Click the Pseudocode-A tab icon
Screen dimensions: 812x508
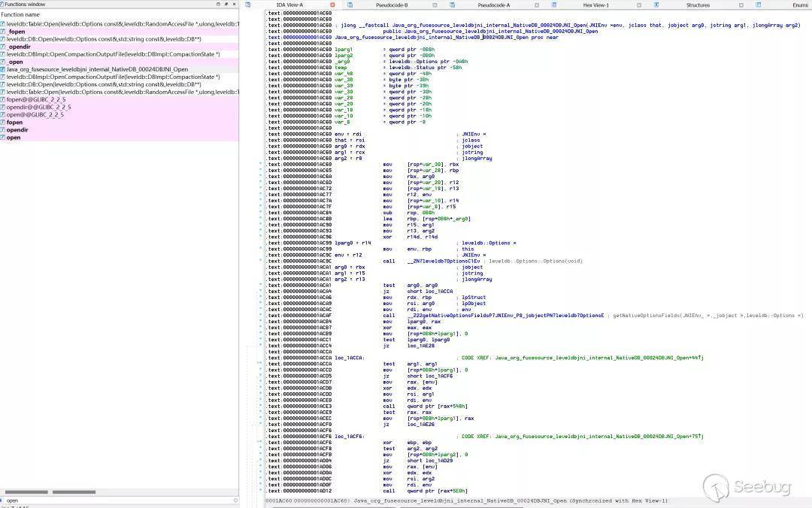[x=452, y=5]
